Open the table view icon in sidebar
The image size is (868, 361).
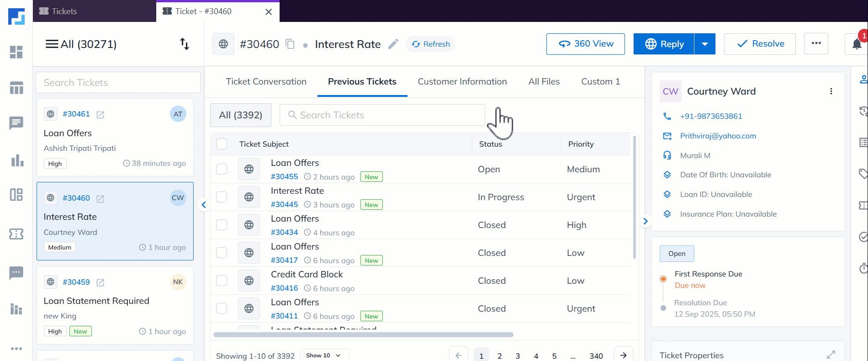pos(16,88)
